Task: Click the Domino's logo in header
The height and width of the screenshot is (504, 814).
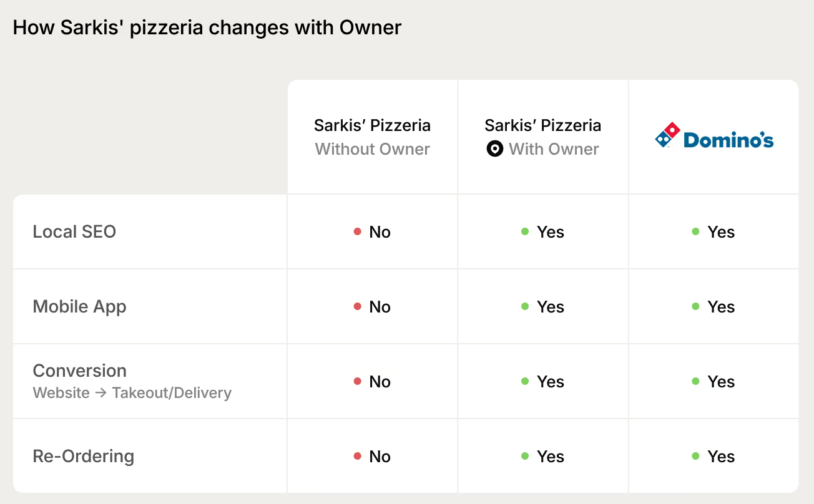Action: click(x=714, y=136)
